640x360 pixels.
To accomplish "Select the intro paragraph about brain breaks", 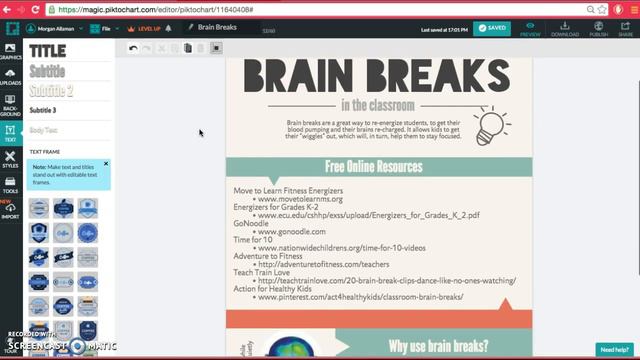I will [x=373, y=129].
